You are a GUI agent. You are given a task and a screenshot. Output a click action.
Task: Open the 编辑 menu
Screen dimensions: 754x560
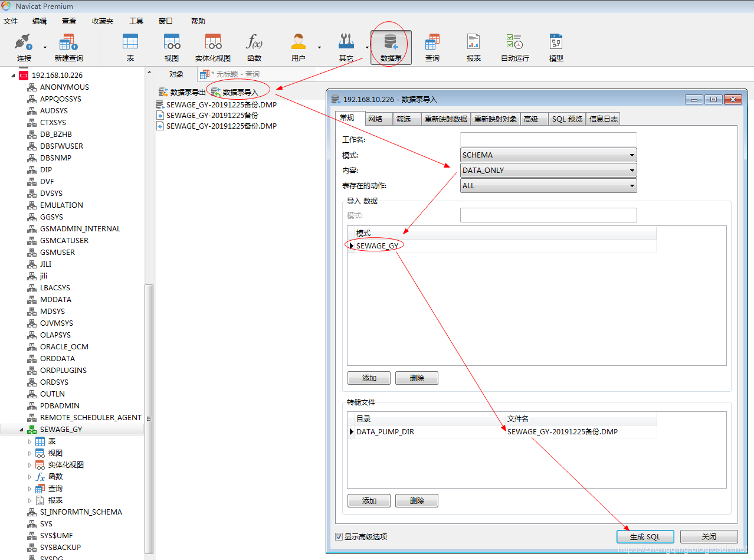pos(40,21)
